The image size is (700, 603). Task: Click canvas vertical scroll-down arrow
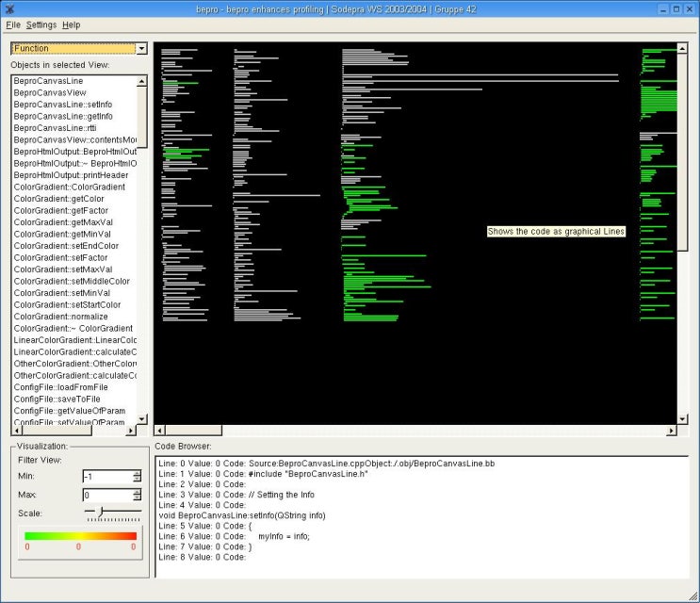point(682,419)
